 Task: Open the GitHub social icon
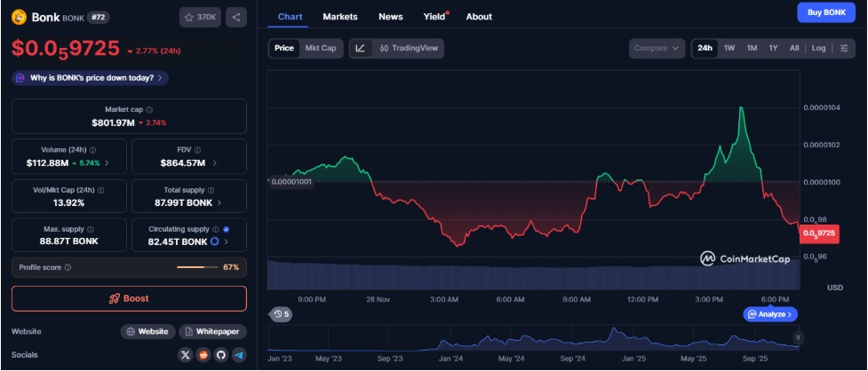click(220, 355)
